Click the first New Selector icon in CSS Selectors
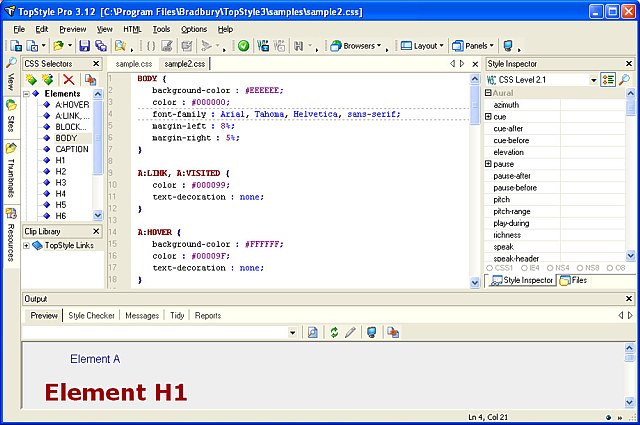The image size is (640, 425). [x=31, y=80]
